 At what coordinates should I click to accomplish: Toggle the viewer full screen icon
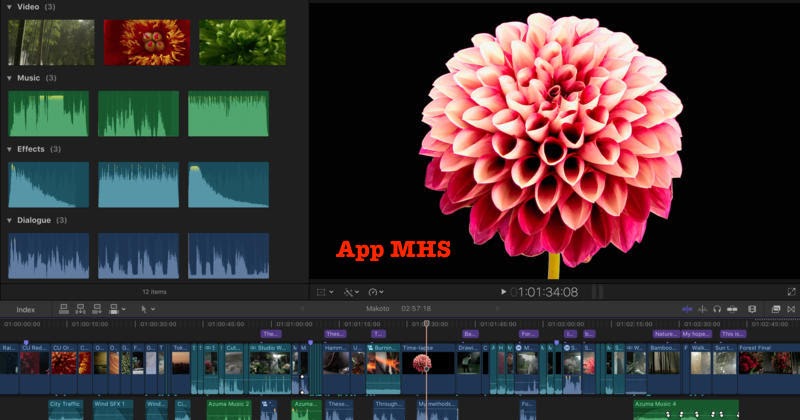coord(791,292)
